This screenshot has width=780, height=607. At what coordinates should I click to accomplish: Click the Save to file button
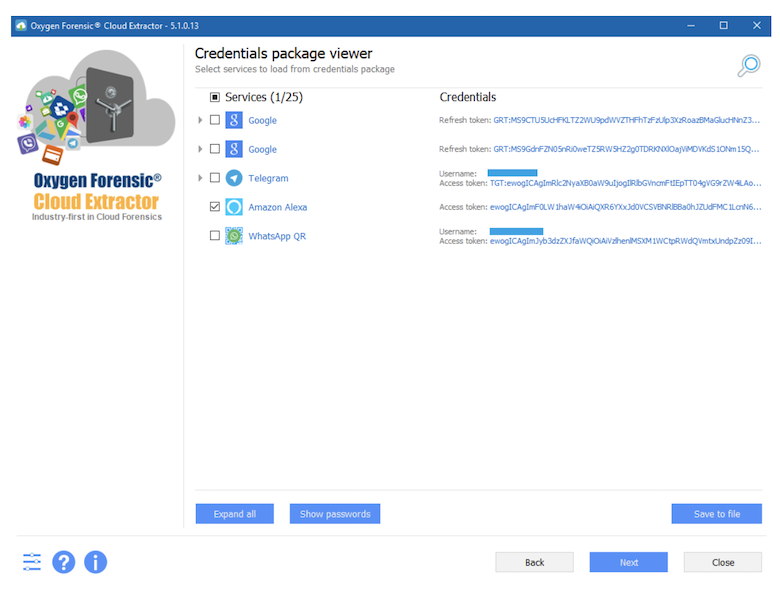click(716, 514)
